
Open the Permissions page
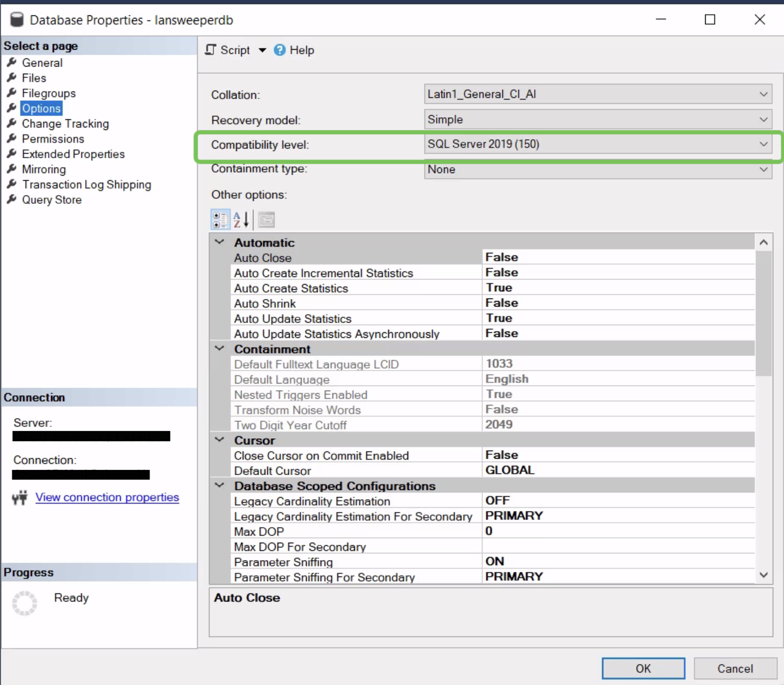point(53,139)
